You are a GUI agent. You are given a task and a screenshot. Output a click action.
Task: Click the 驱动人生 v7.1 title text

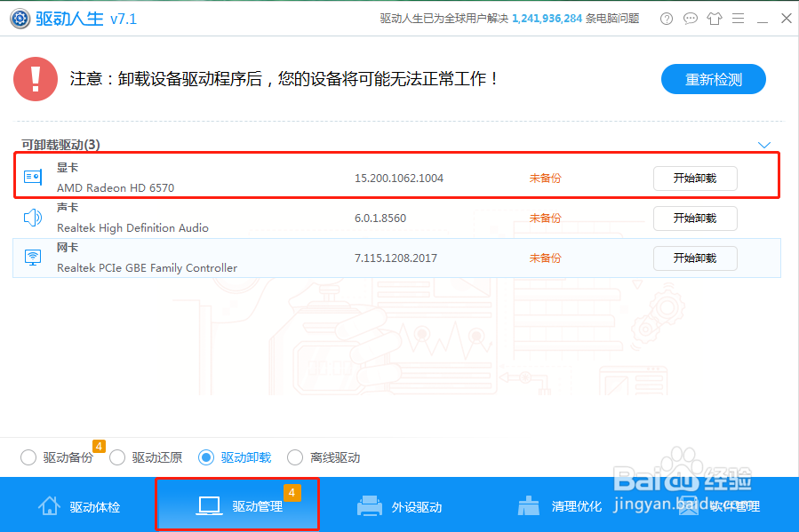[x=86, y=19]
